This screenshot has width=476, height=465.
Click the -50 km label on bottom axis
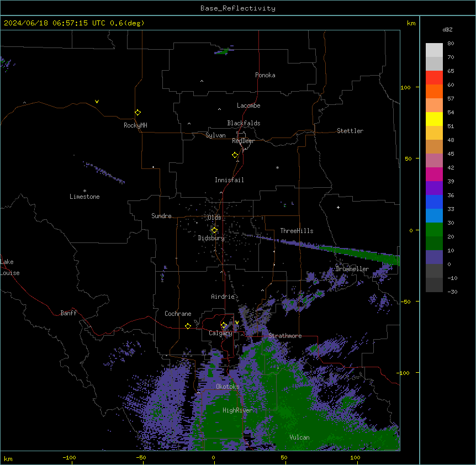141,457
